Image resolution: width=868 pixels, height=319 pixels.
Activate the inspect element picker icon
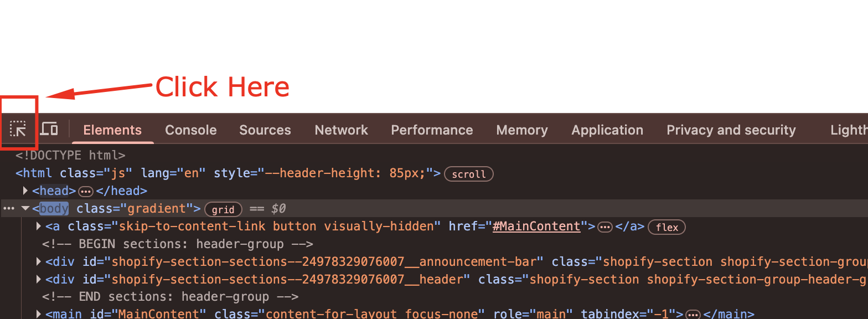18,130
